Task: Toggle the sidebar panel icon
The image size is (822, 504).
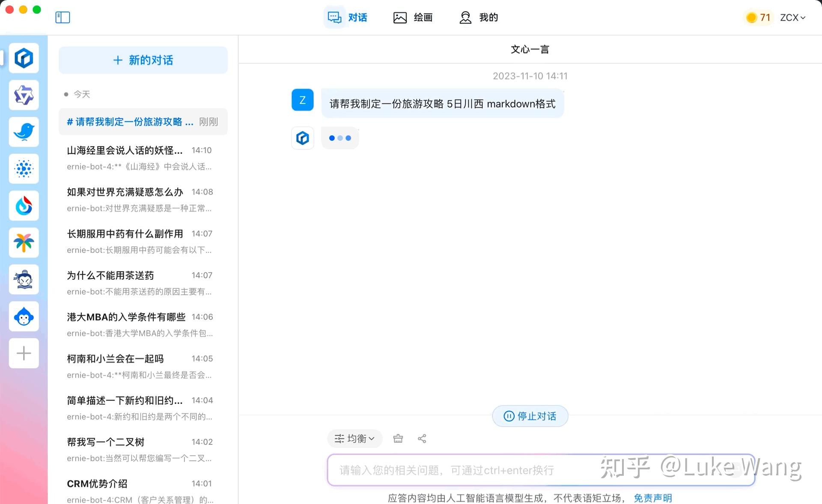Action: 63,18
